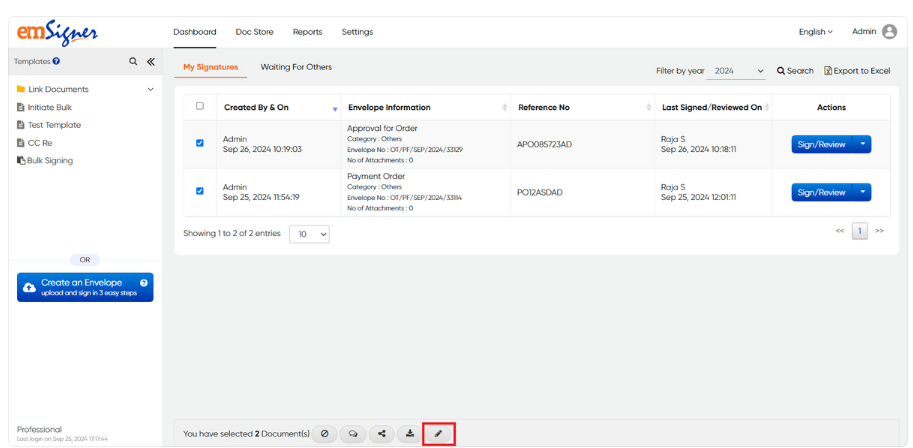Select the My Signatures tab
The width and height of the screenshot is (913, 448).
coord(211,67)
